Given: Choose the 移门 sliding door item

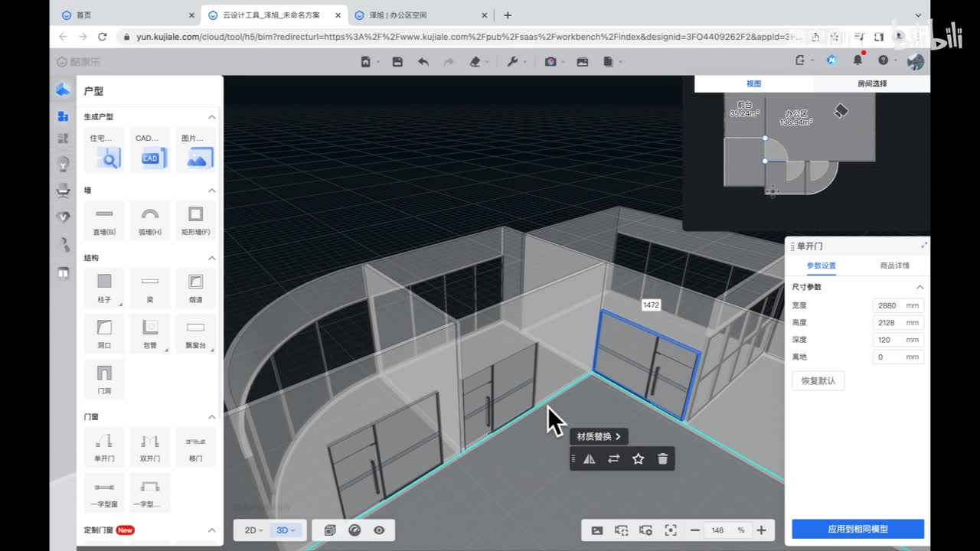Looking at the screenshot, I should [196, 447].
